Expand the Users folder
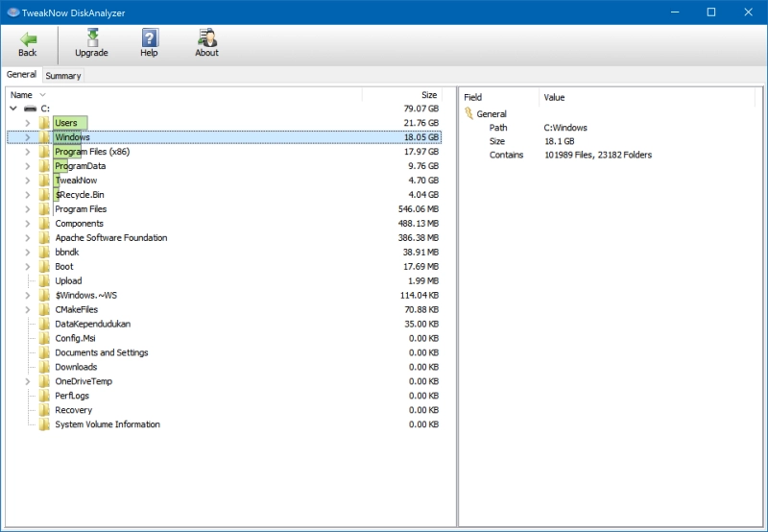The image size is (768, 532). click(x=28, y=123)
